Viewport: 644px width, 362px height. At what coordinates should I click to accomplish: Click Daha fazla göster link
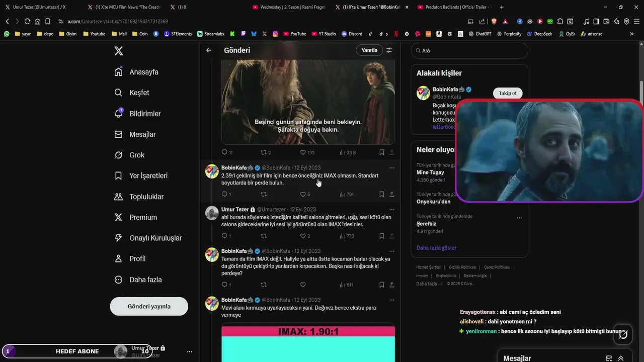pos(436,248)
